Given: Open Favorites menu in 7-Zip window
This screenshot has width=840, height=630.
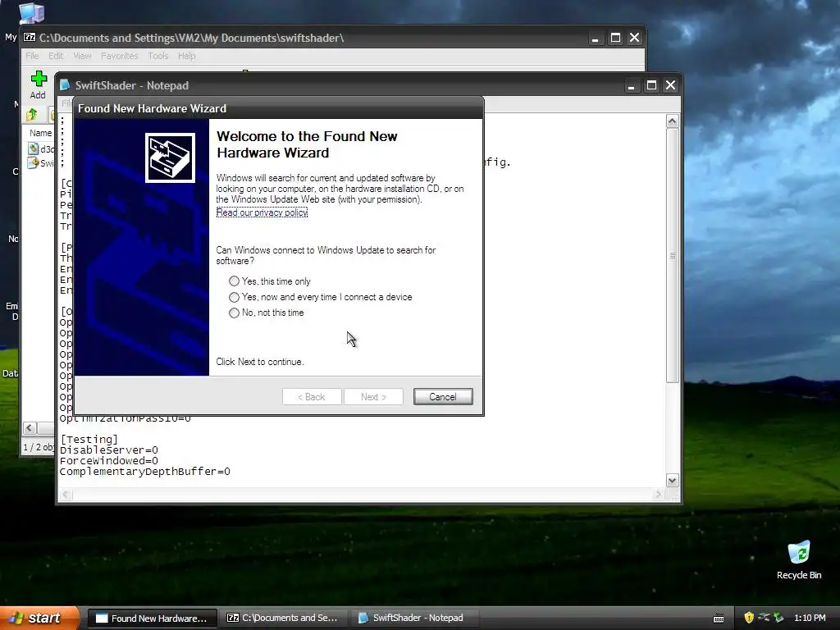Looking at the screenshot, I should [120, 56].
